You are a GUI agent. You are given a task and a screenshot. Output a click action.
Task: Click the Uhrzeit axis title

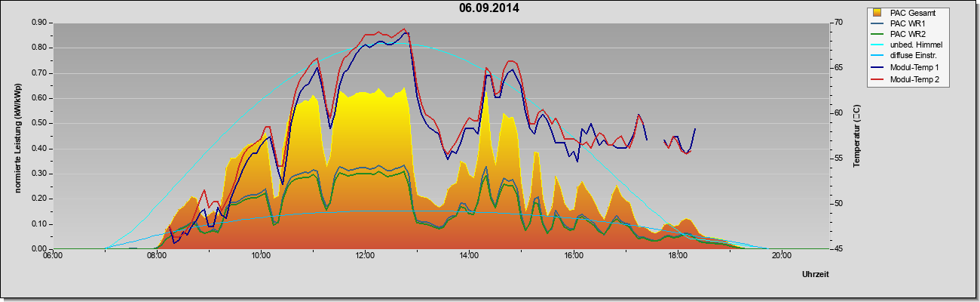pos(816,274)
